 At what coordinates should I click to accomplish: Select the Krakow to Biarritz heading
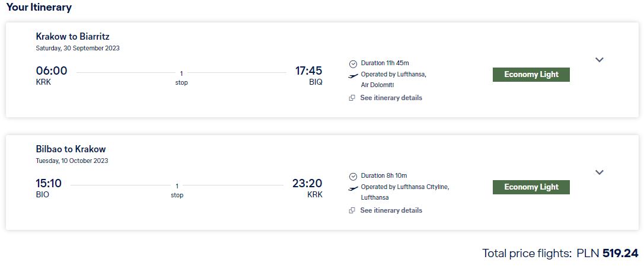[73, 37]
